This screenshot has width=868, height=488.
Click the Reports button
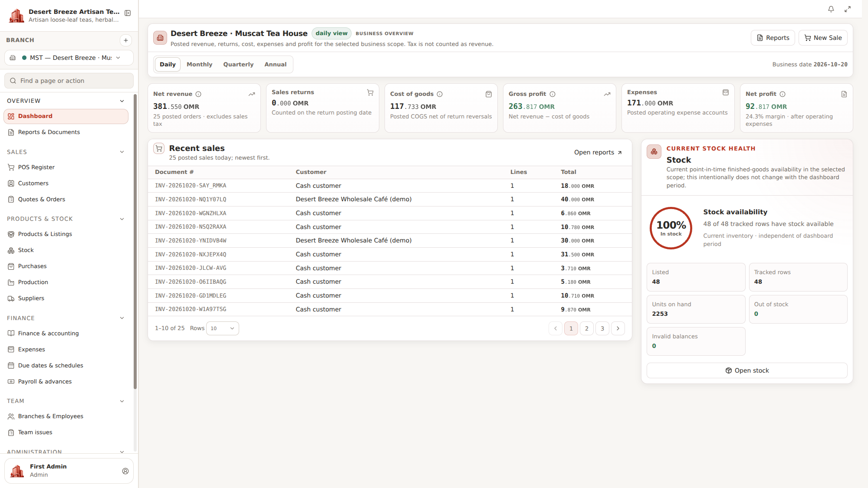pyautogui.click(x=773, y=38)
